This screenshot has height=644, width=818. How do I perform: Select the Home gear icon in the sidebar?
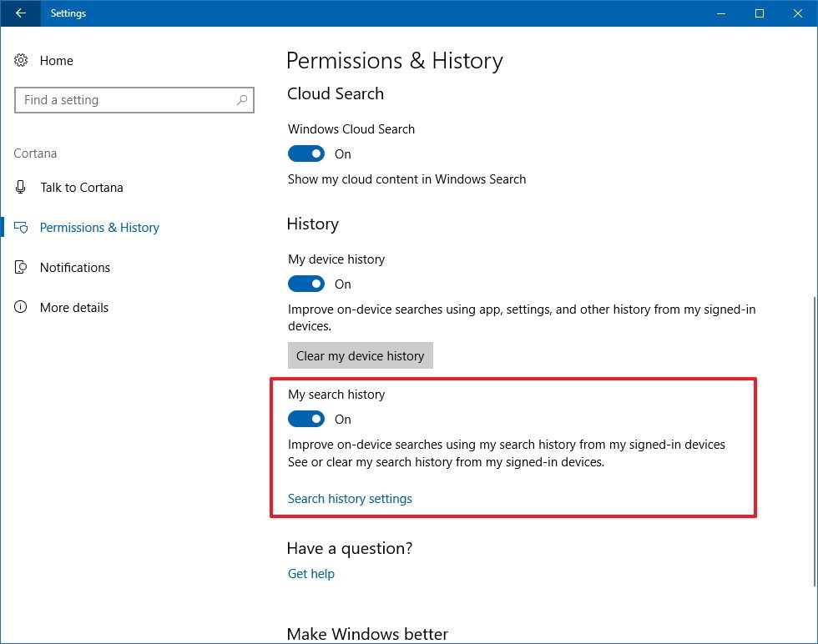21,60
